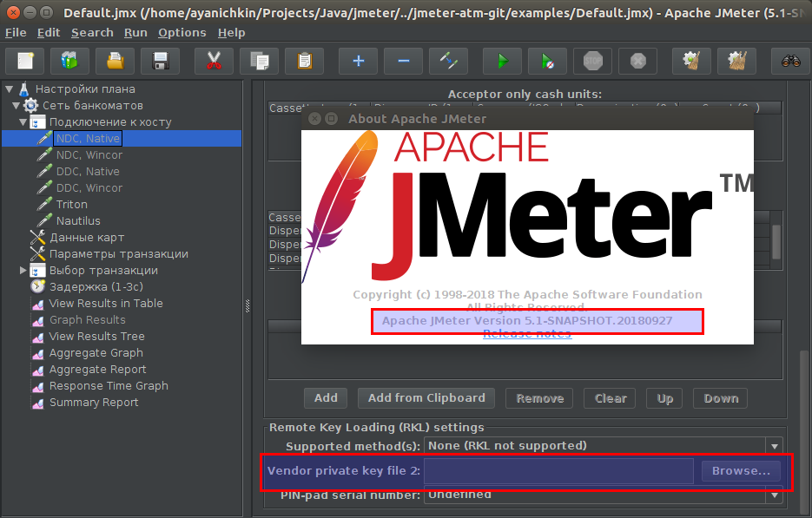Open Aggregate Graph listener
812x518 pixels.
[96, 353]
